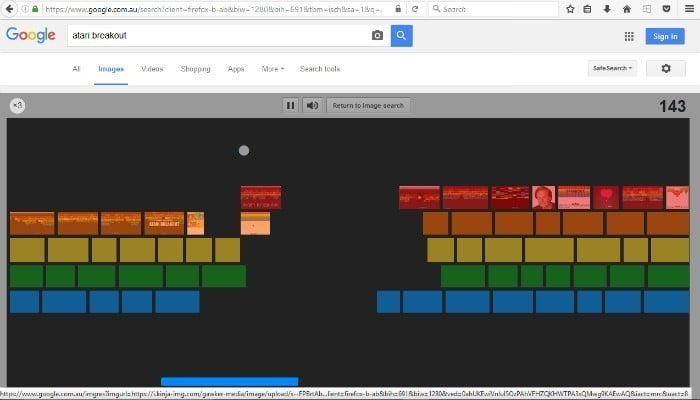Image resolution: width=700 pixels, height=400 pixels.
Task: Show bookmarks list icon in toolbar
Action: point(588,9)
